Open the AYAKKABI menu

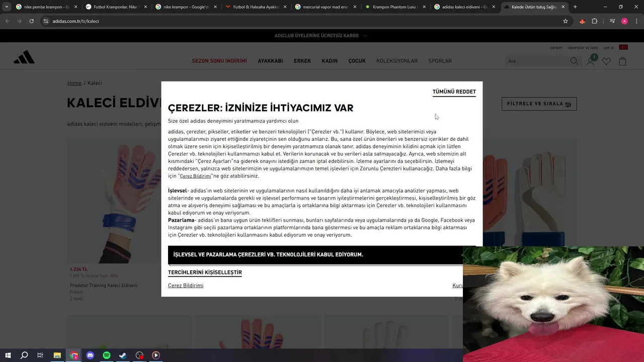pyautogui.click(x=270, y=61)
